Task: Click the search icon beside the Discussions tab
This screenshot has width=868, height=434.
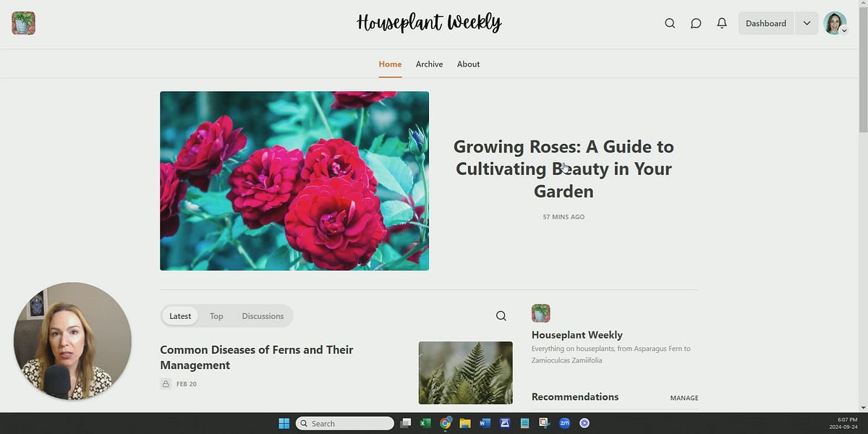Action: (x=501, y=315)
